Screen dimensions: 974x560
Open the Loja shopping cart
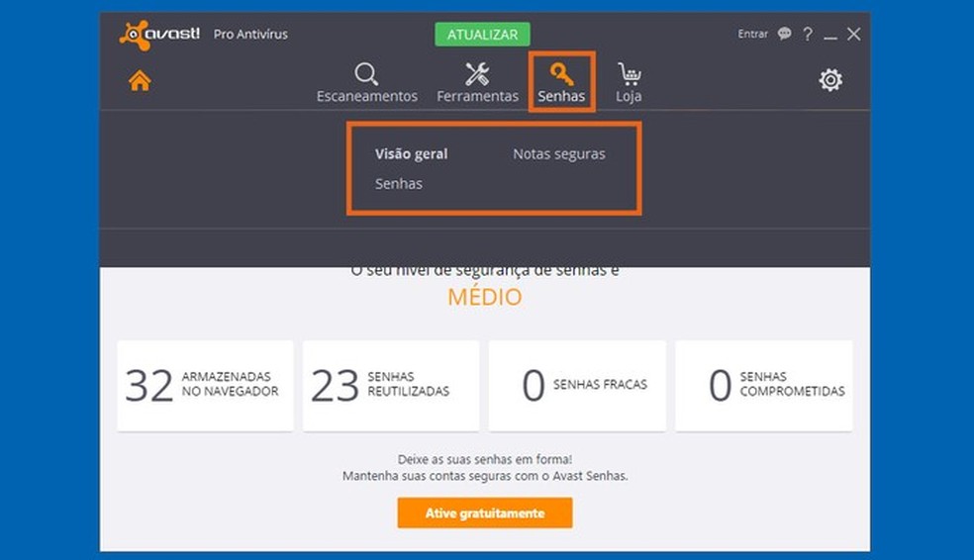(x=630, y=74)
